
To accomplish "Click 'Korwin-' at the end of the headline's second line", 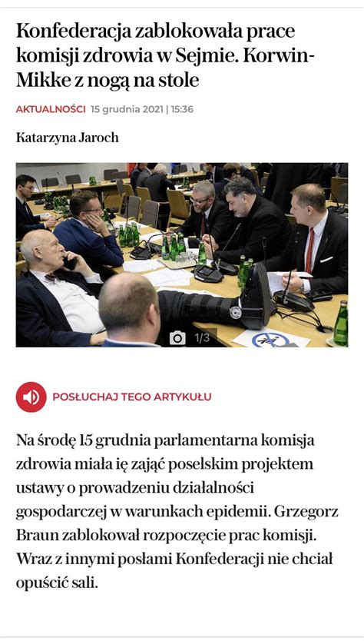I will point(279,55).
